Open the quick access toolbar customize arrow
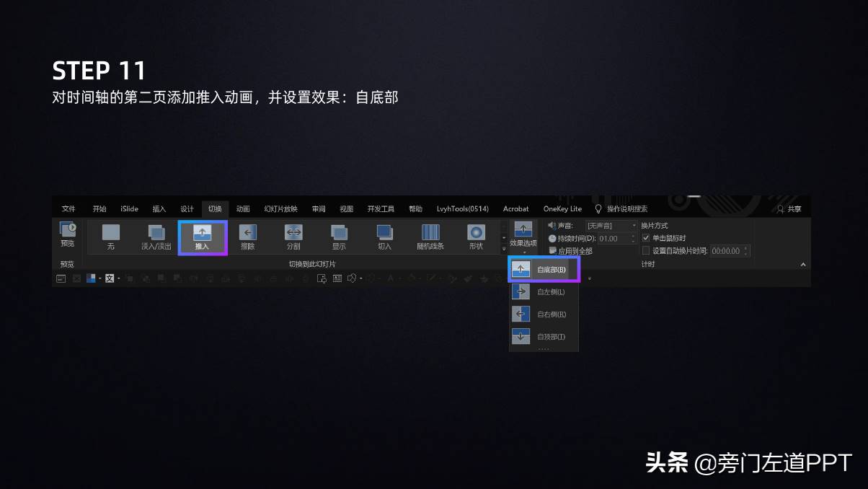This screenshot has height=489, width=868. point(589,278)
